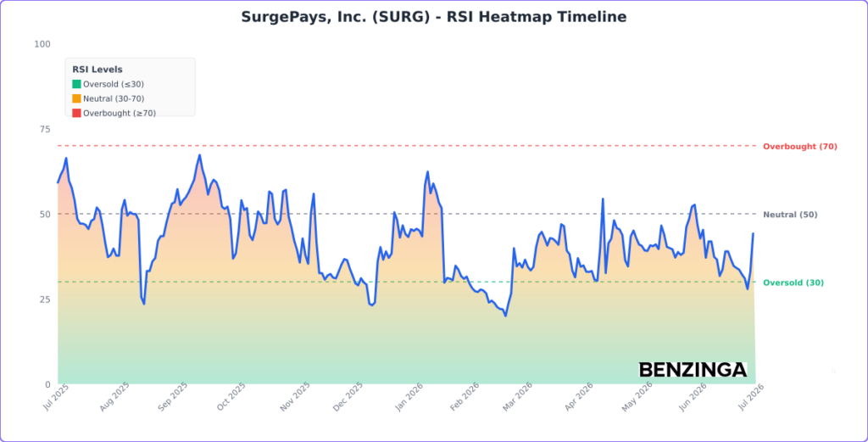
Task: Click the y-axis value 0
Action: 47,384
